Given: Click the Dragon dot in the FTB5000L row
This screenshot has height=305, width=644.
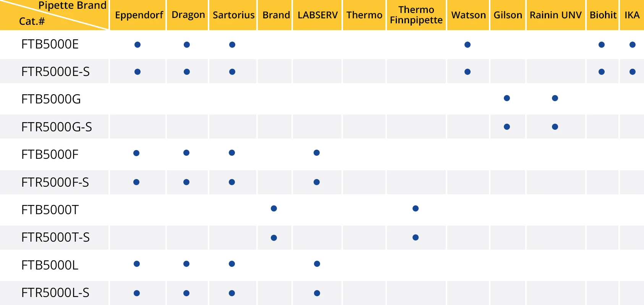Looking at the screenshot, I should coord(186,264).
